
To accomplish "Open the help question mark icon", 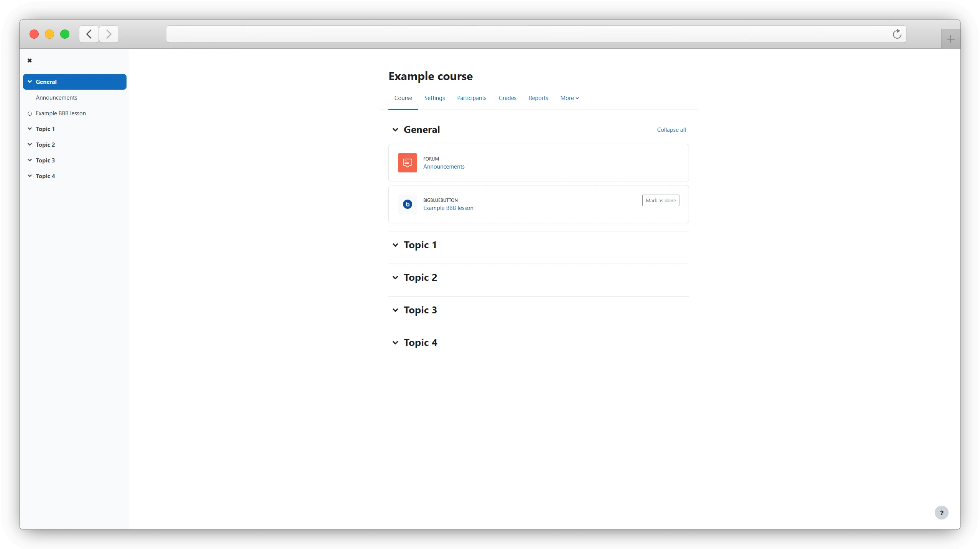I will click(x=941, y=513).
